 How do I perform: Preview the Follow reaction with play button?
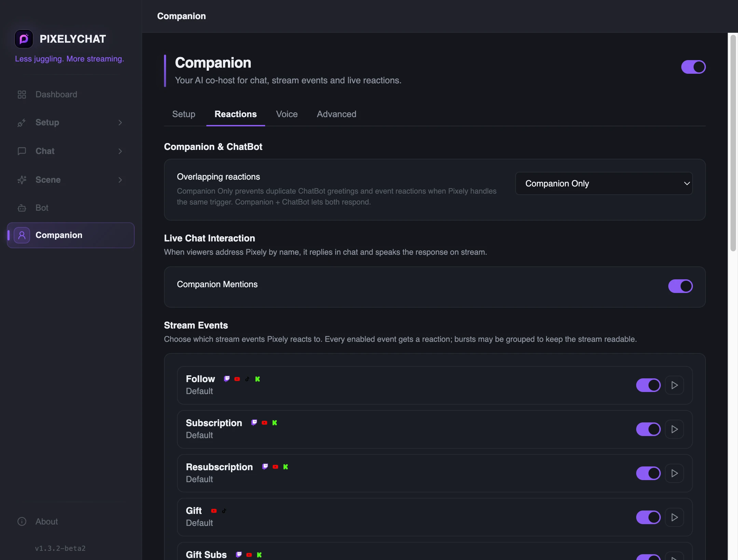[674, 385]
